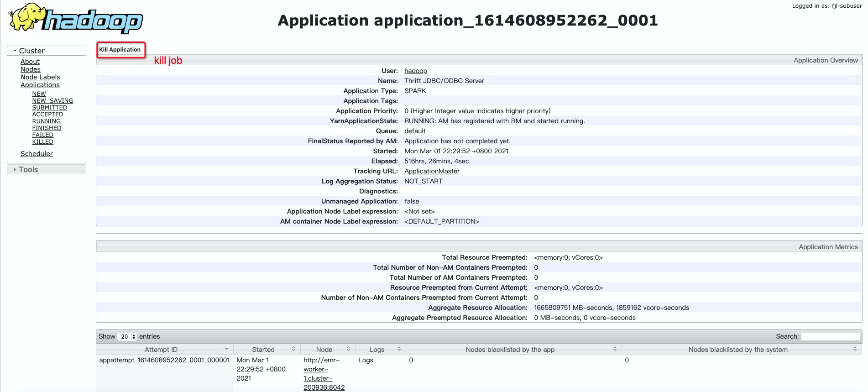Open the Nodes page
Viewport: 868px width, 392px height.
[31, 69]
